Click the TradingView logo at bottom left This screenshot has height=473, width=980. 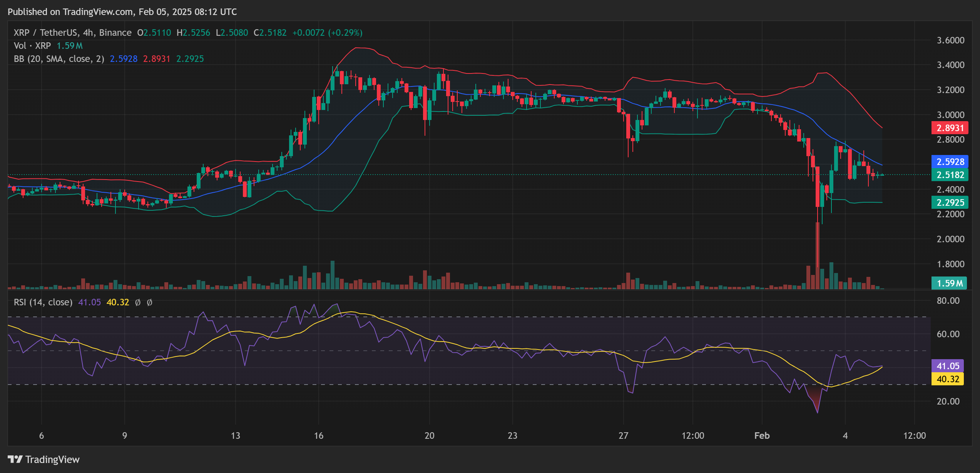coord(43,460)
